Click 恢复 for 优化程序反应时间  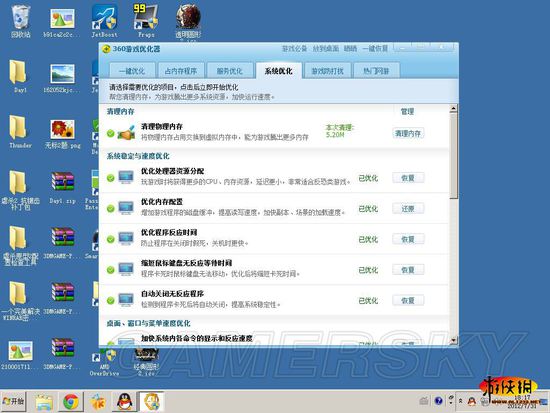click(x=408, y=239)
